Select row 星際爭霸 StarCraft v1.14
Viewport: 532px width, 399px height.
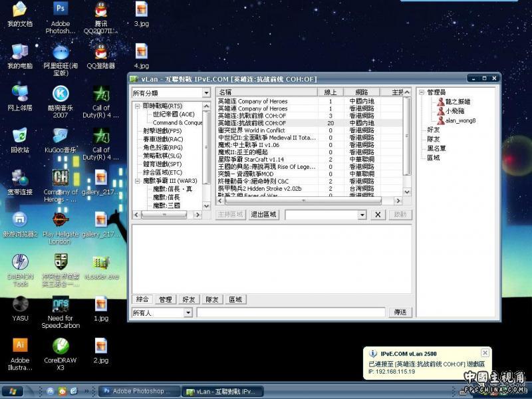coord(309,160)
